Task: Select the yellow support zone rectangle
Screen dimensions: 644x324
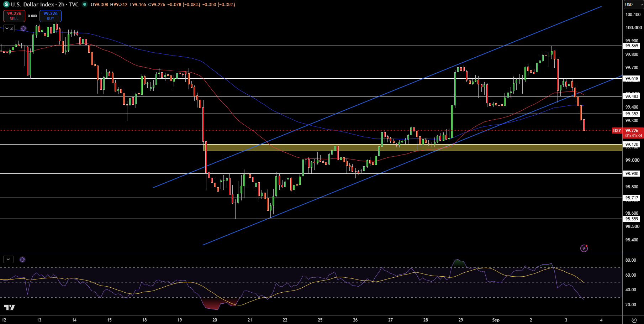Action: pyautogui.click(x=413, y=147)
